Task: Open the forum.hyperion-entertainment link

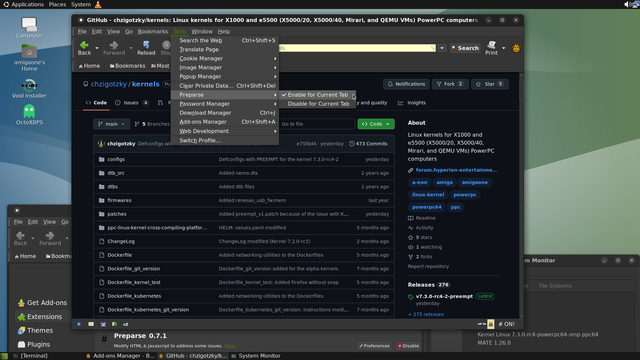Action: pyautogui.click(x=456, y=170)
